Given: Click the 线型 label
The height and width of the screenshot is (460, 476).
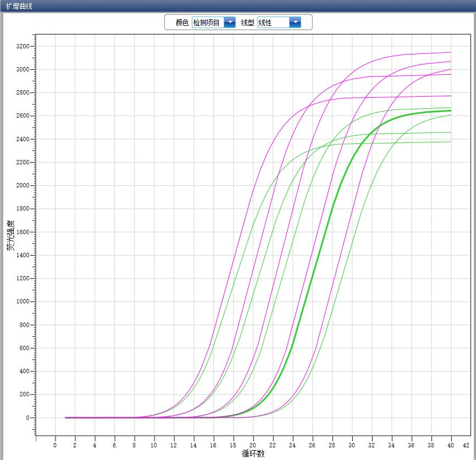Looking at the screenshot, I should point(247,23).
